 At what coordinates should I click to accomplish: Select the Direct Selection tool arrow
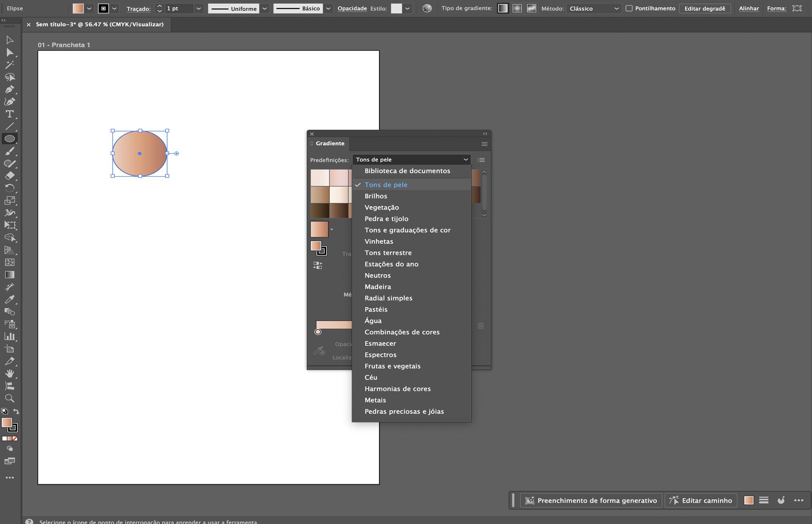click(x=10, y=53)
